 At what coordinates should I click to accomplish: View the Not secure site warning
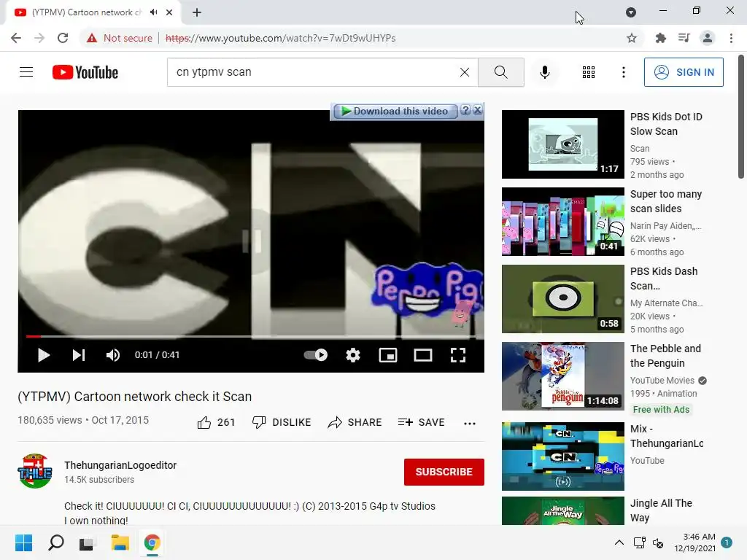[x=120, y=38]
